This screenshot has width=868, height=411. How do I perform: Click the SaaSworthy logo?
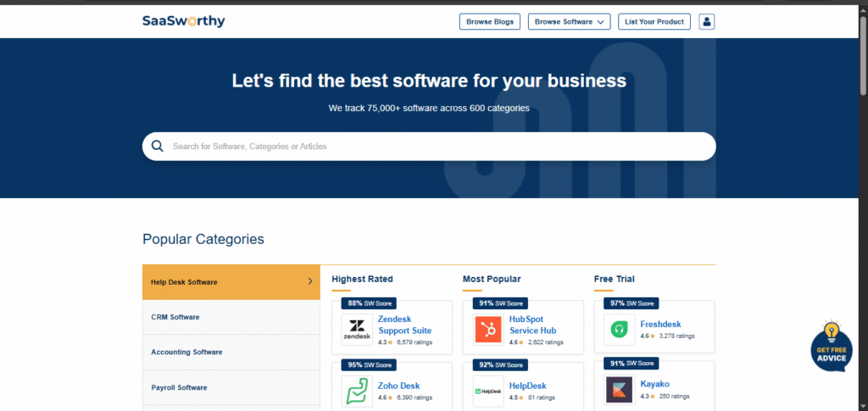[x=183, y=21]
